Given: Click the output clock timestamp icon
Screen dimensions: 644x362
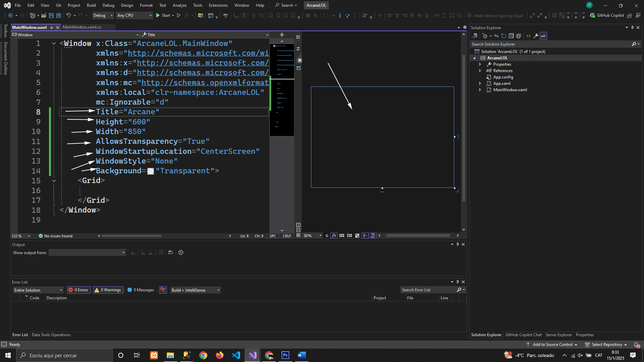Looking at the screenshot, I should [x=181, y=253].
